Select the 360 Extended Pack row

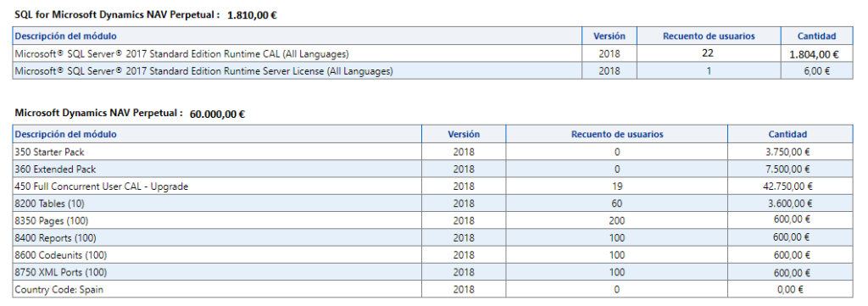coord(432,169)
